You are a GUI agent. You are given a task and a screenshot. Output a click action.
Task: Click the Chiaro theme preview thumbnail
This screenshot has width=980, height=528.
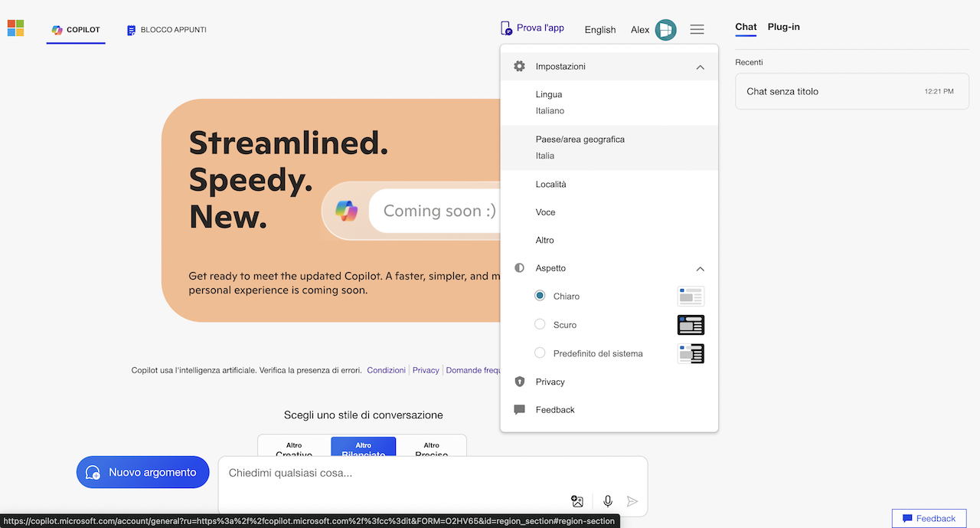691,296
